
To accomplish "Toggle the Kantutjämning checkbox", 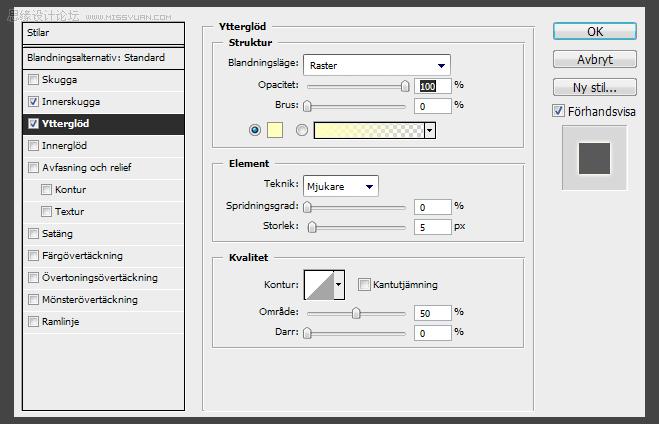I will click(364, 284).
